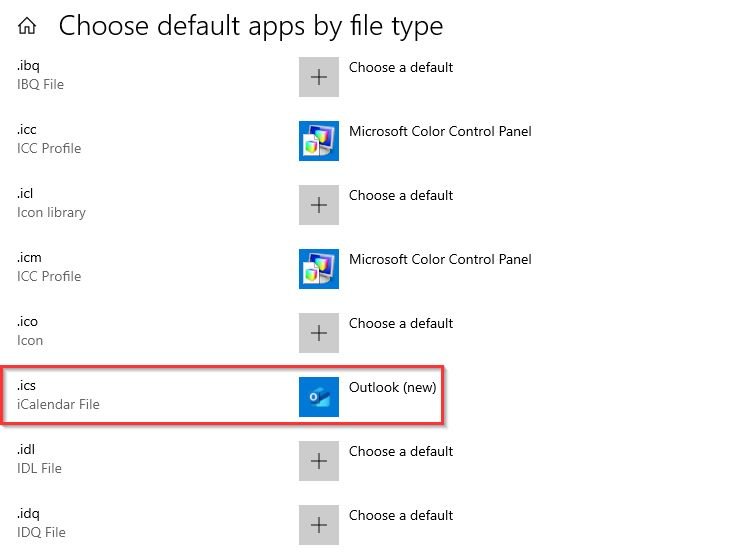Select the .ics iCalendar File entry label
This screenshot has width=730, height=557.
coord(58,396)
